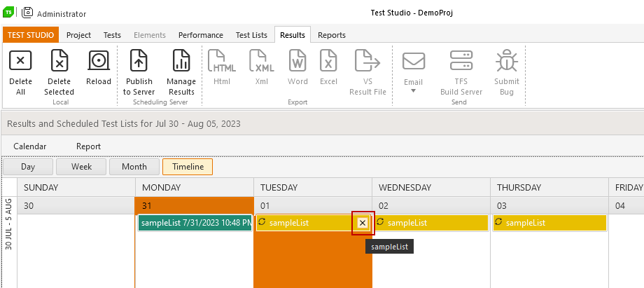The width and height of the screenshot is (644, 288).
Task: Open the Reports ribbon tab
Action: coord(331,35)
